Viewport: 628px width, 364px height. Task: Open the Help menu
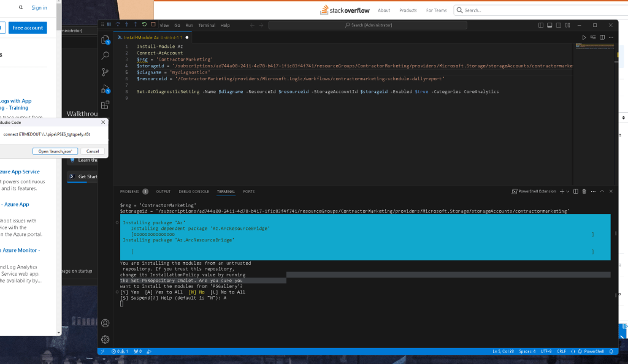point(225,25)
